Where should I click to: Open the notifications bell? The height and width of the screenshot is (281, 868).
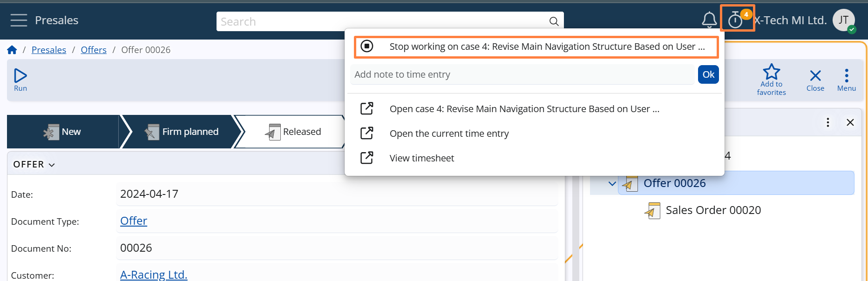pos(709,20)
